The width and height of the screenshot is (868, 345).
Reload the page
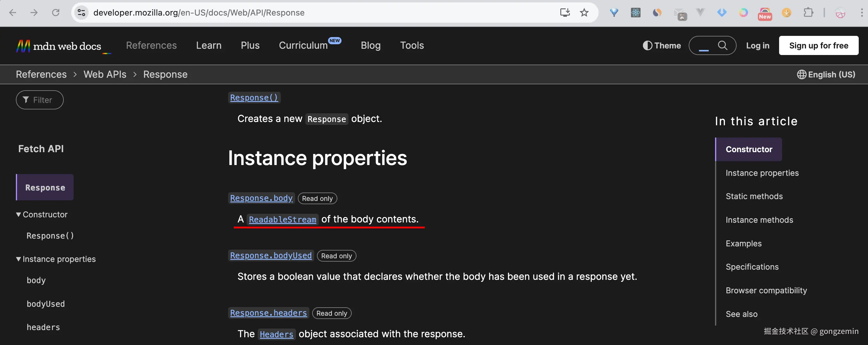click(x=56, y=13)
